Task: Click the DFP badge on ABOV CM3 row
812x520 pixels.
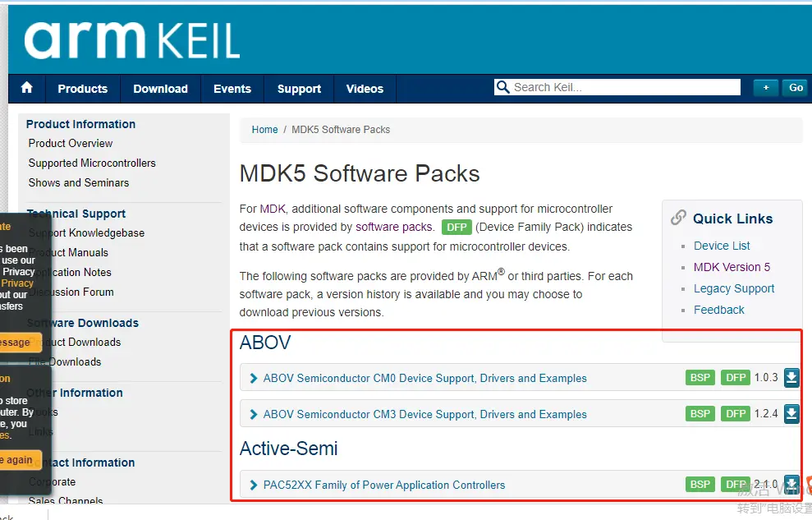Action: click(736, 414)
